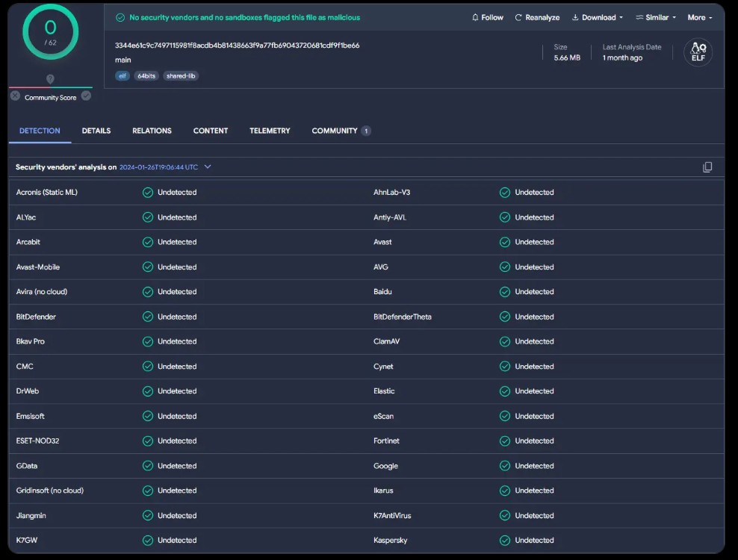The image size is (738, 560).
Task: Click the green check icon in the banner
Action: click(120, 17)
